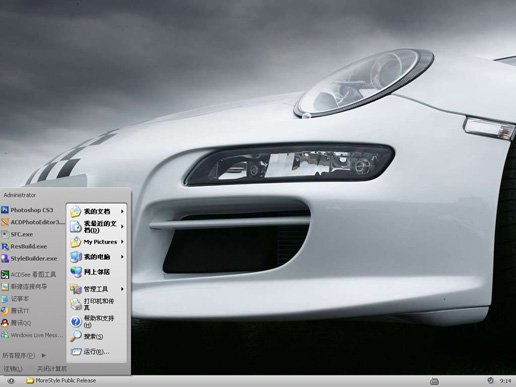
Task: Click the 管理工具 icon
Action: pyautogui.click(x=76, y=289)
